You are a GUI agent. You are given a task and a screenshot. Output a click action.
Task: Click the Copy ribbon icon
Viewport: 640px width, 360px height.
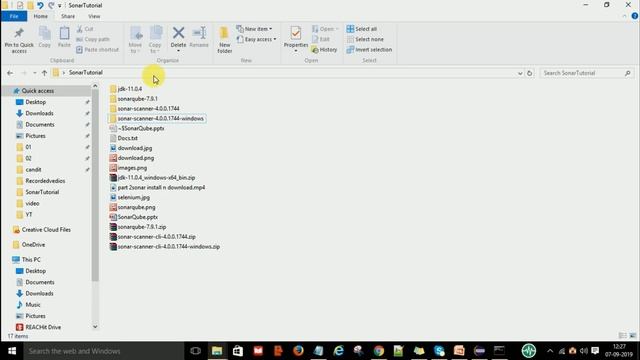(44, 38)
